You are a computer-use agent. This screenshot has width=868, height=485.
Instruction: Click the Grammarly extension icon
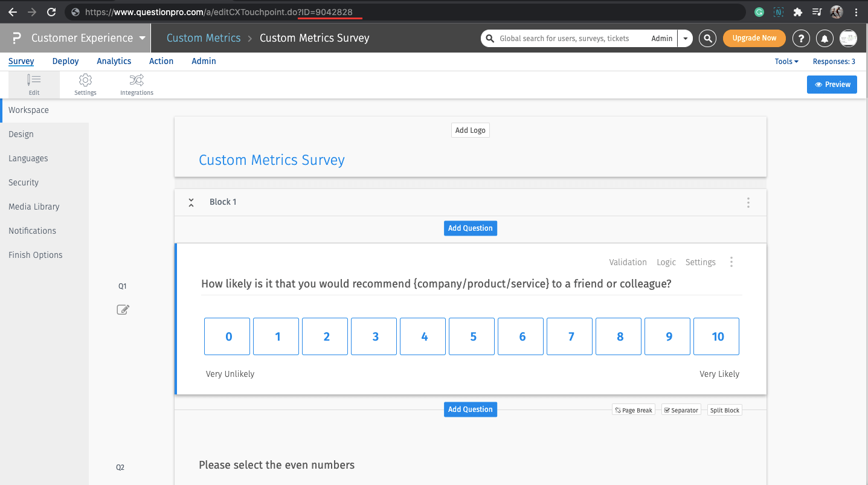coord(759,11)
